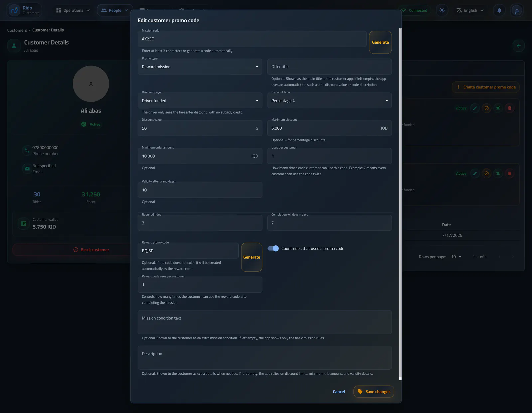Image resolution: width=532 pixels, height=413 pixels.
Task: Click the customer person icon beside Customer Details title
Action: tap(14, 46)
